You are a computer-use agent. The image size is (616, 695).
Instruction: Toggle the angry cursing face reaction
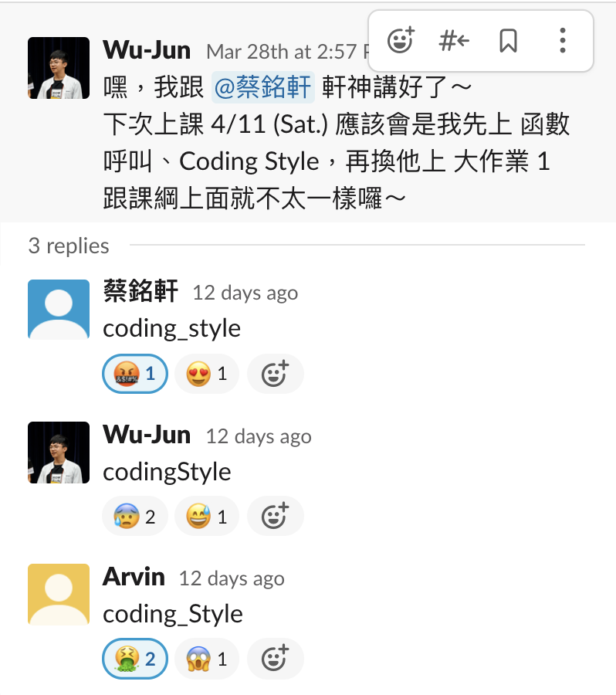(x=135, y=374)
